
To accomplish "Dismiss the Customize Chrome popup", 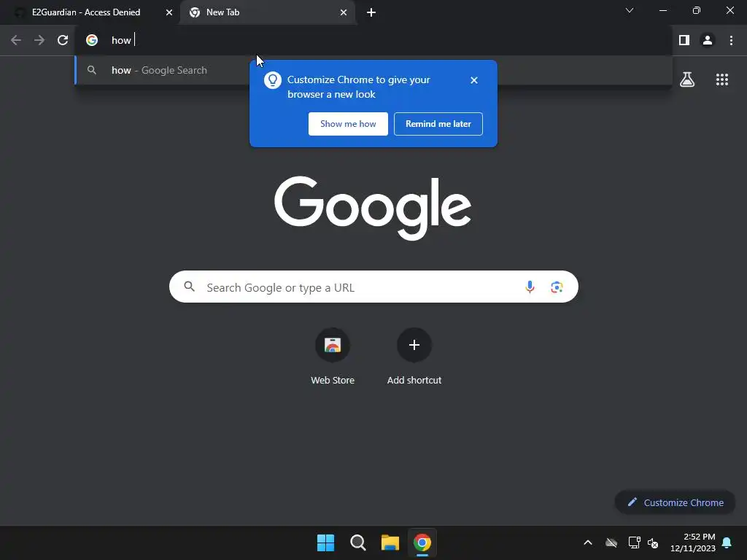I will point(473,80).
